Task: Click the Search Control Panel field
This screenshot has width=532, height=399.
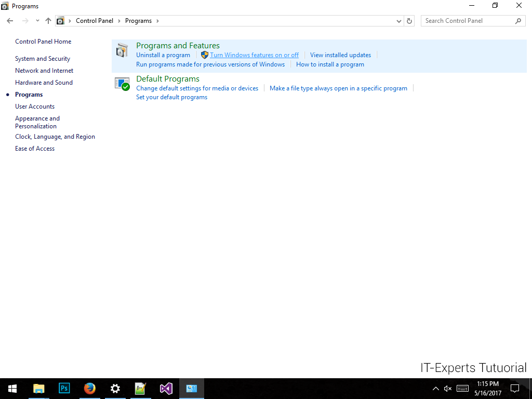Action: pos(468,21)
